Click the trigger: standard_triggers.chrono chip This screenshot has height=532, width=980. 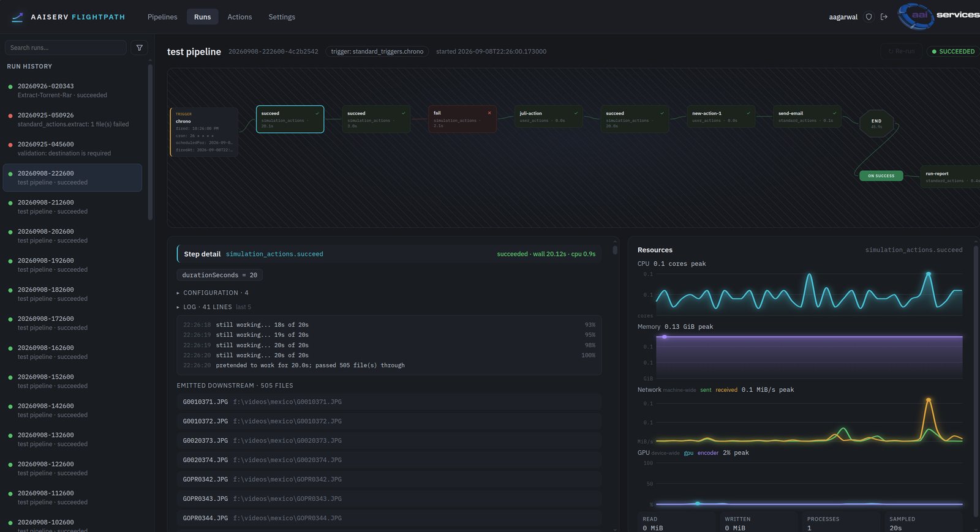pos(377,51)
